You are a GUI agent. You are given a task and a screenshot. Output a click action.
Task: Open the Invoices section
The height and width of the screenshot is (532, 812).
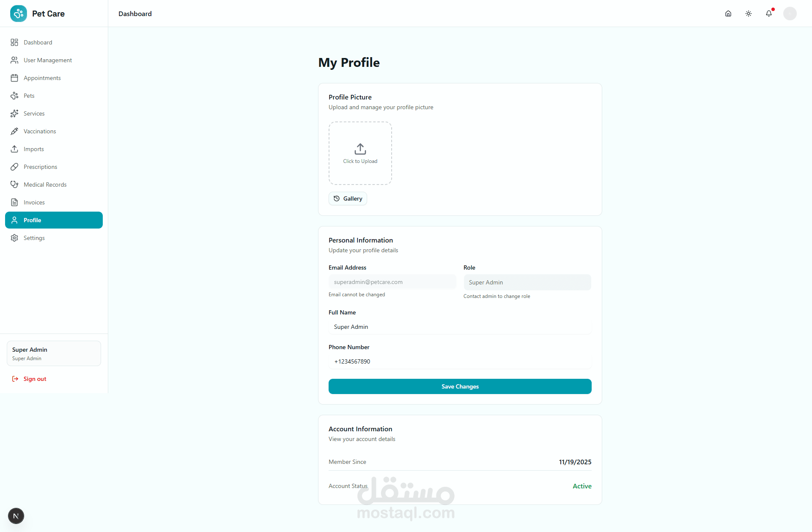34,202
